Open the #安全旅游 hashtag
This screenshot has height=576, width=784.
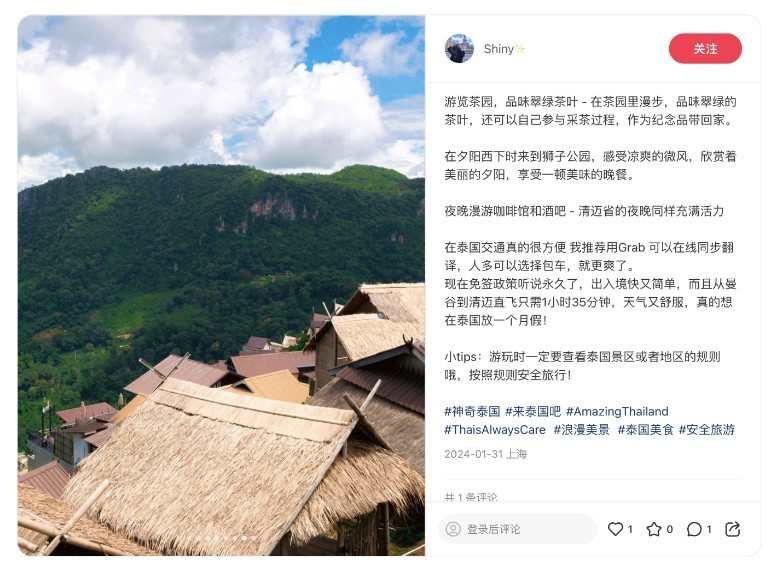(706, 430)
